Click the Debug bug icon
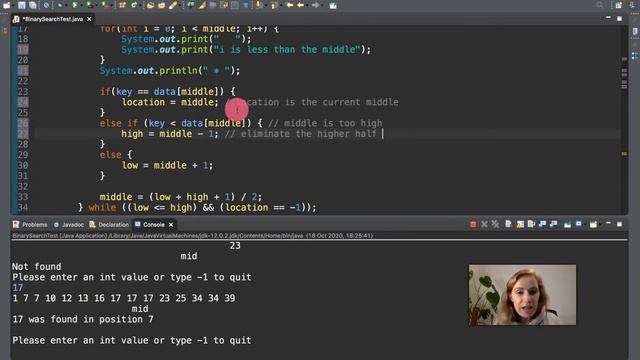The image size is (640, 360). click(60, 5)
